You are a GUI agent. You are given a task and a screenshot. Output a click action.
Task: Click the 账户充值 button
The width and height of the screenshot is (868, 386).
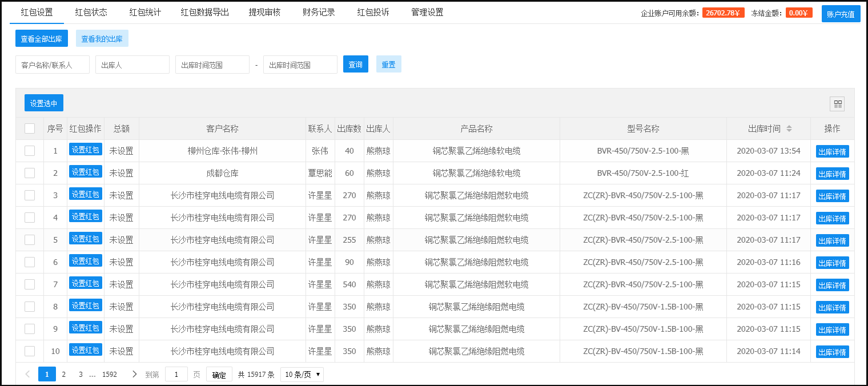(x=841, y=14)
